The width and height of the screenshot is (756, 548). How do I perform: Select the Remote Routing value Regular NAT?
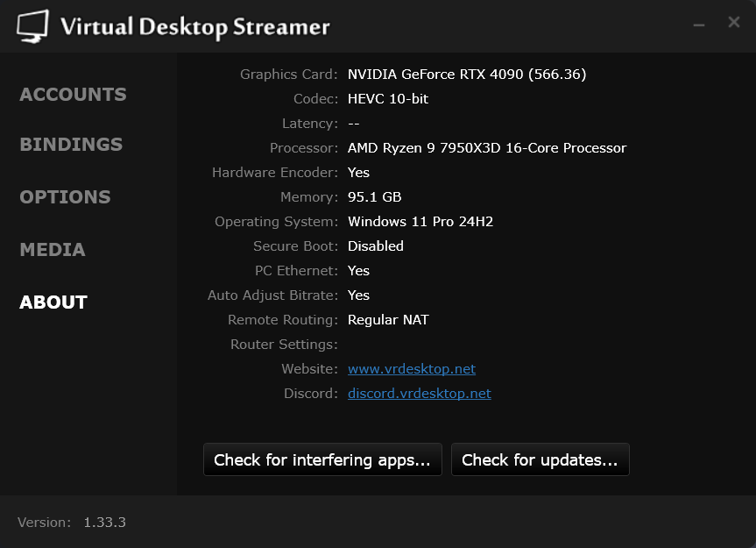[x=388, y=319]
